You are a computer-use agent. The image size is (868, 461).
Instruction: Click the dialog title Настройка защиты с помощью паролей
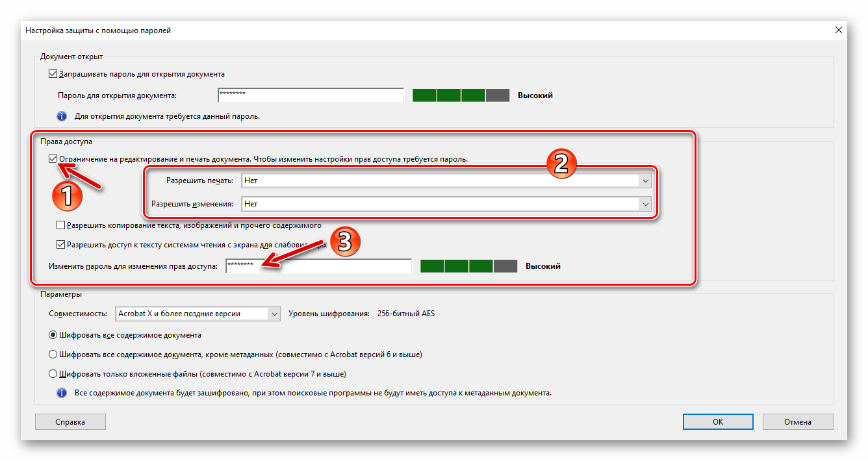pos(98,31)
